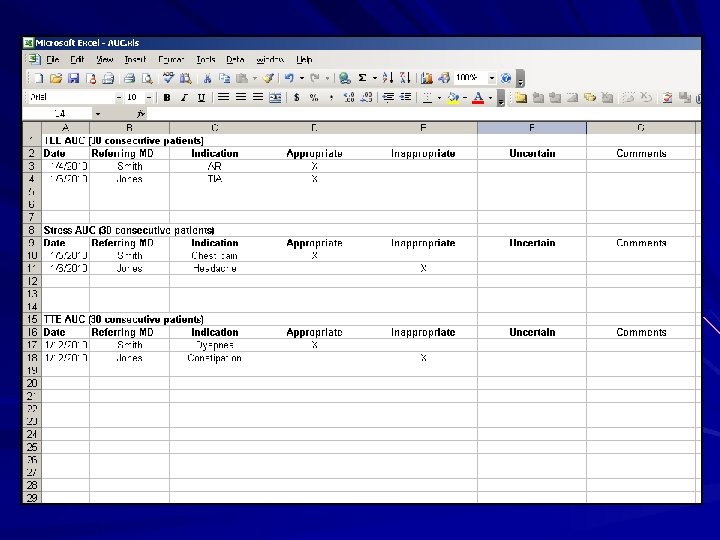Cut the selection with the scissors icon

click(207, 79)
